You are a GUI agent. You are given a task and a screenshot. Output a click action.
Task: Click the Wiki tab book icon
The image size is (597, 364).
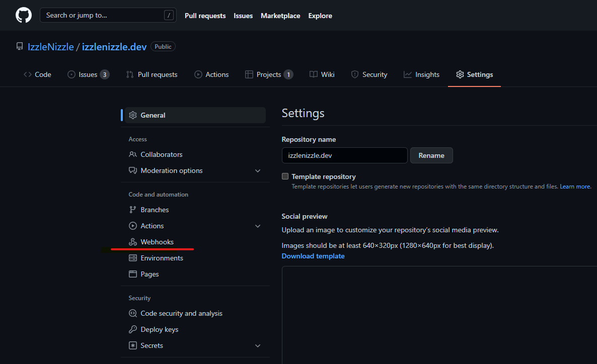[313, 74]
